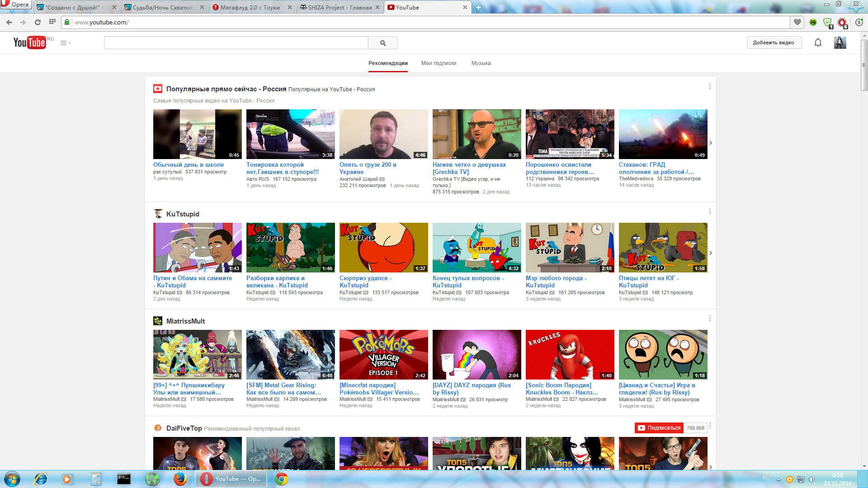This screenshot has width=868, height=488.
Task: Open Pokémobs Villager Version video thumbnail
Action: (x=384, y=355)
